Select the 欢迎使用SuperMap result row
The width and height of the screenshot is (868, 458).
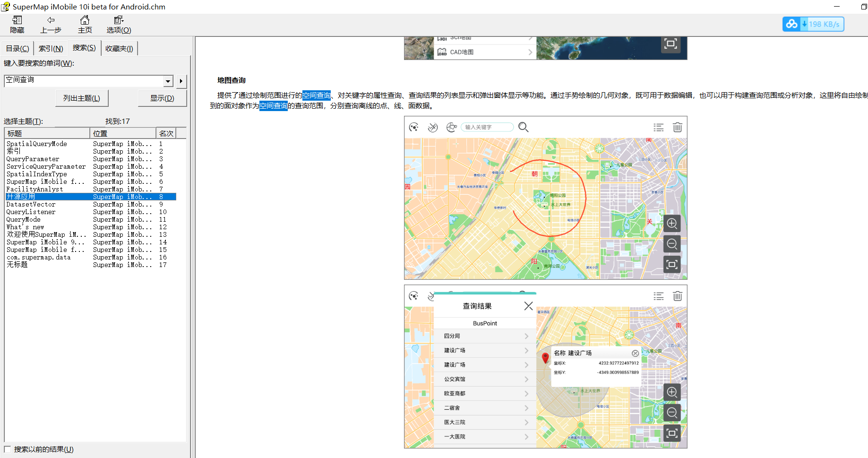(91, 234)
